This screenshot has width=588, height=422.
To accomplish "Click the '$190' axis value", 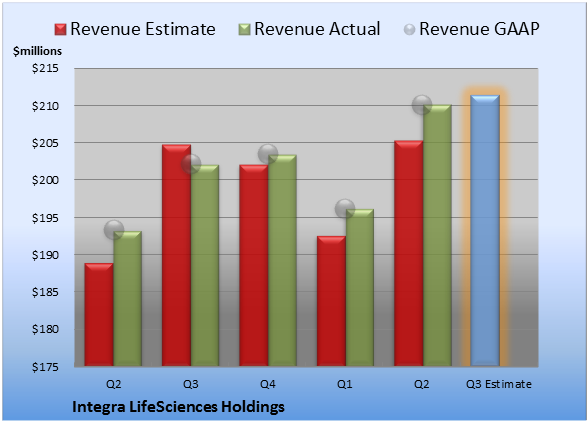I will click(x=46, y=255).
